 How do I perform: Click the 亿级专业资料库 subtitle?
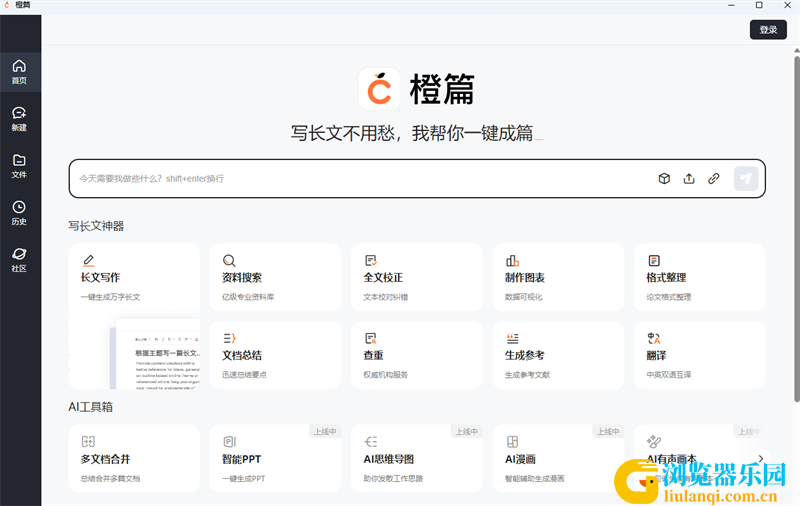(x=248, y=297)
